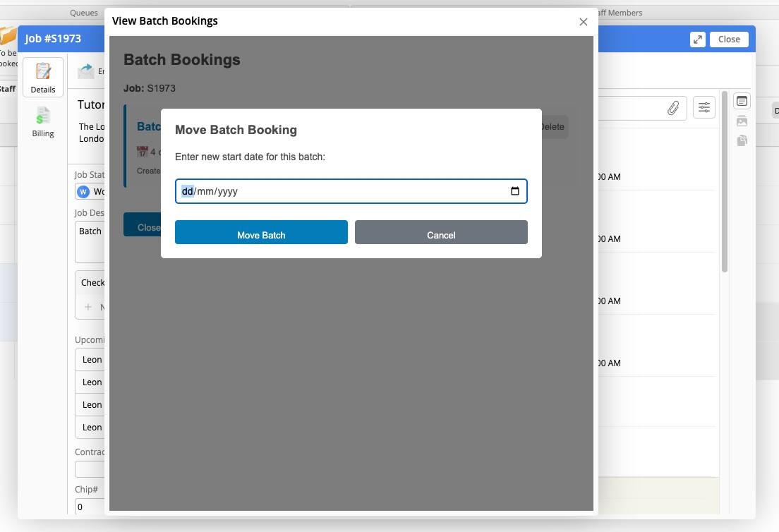Image resolution: width=779 pixels, height=532 pixels.
Task: Close the View Batch Bookings window
Action: [583, 22]
